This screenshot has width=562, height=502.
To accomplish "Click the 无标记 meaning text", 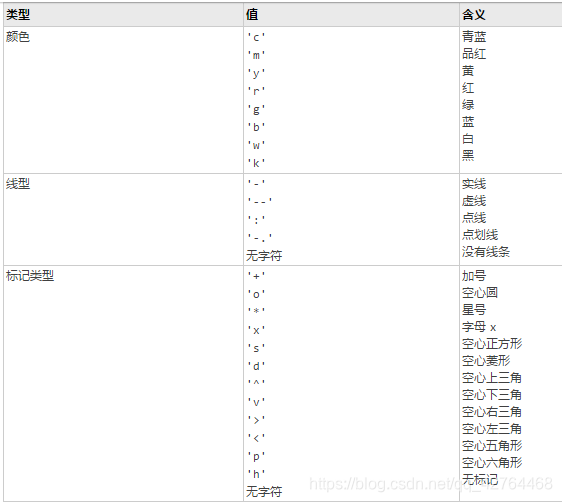I will coord(480,479).
